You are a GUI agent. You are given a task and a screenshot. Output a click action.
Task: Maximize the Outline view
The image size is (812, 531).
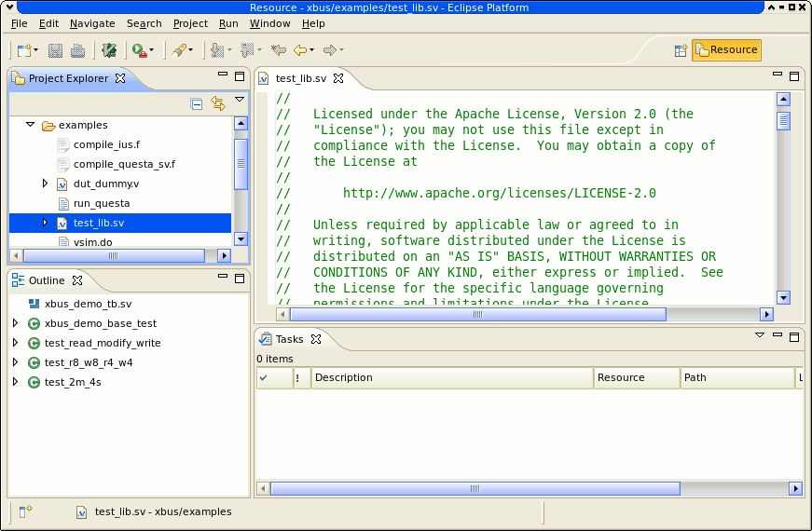(240, 279)
